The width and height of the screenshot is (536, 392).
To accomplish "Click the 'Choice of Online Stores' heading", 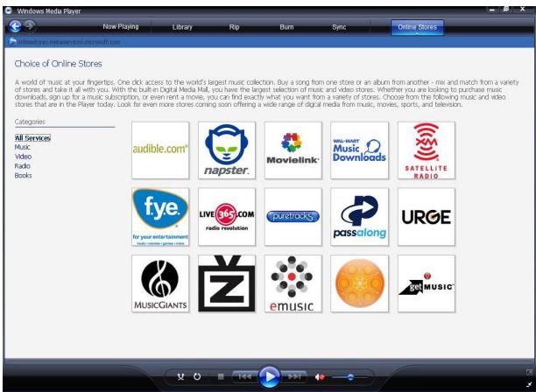I will [x=58, y=64].
